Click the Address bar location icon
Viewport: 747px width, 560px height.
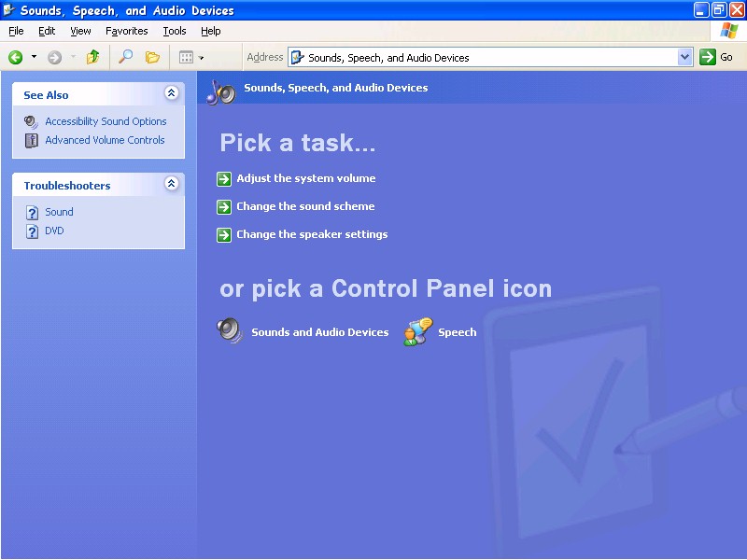click(x=297, y=58)
